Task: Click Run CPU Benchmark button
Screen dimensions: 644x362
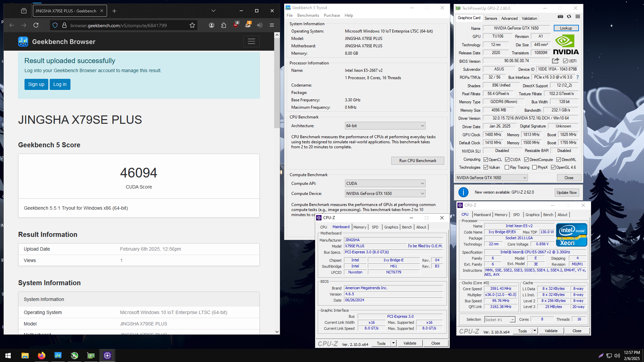Action: [417, 161]
